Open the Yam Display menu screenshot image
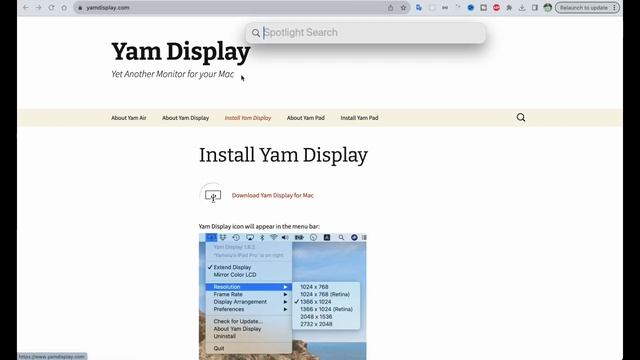This screenshot has height=360, width=640. coord(282,296)
